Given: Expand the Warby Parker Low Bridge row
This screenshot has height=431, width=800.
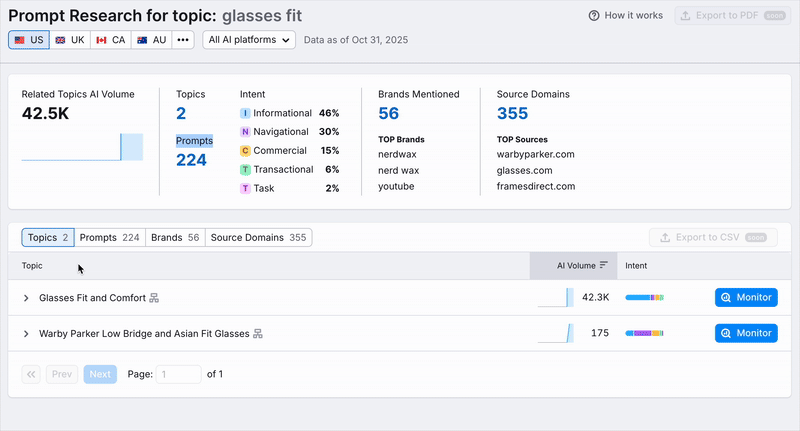Looking at the screenshot, I should (27, 334).
